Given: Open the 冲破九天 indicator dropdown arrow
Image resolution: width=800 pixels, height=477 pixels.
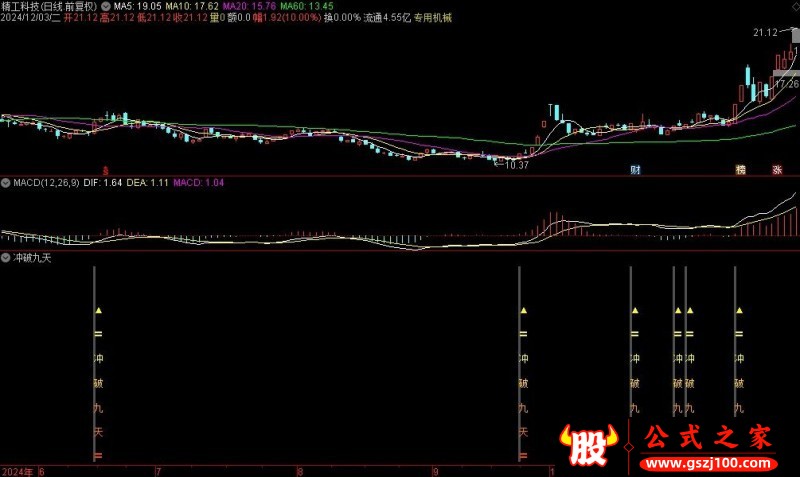Looking at the screenshot, I should click(6, 258).
